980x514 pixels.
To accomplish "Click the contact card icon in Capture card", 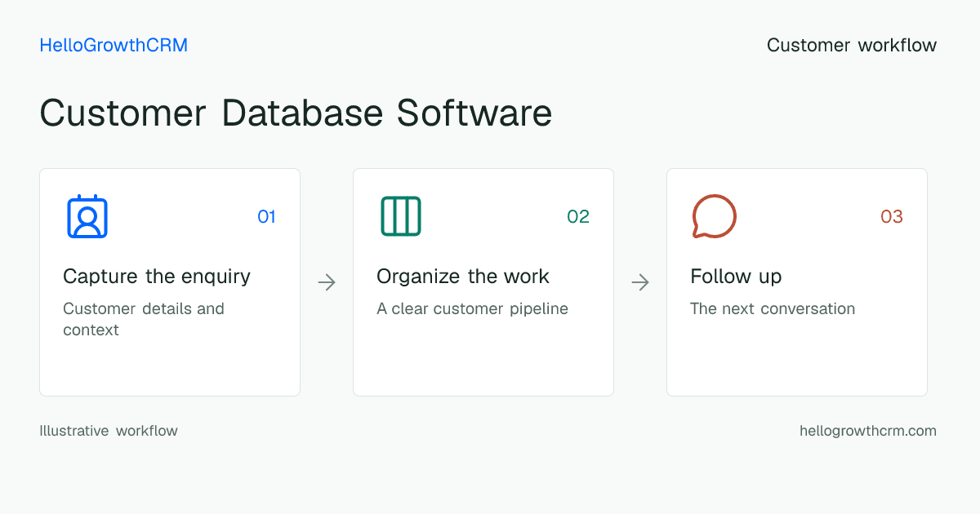I will click(87, 216).
